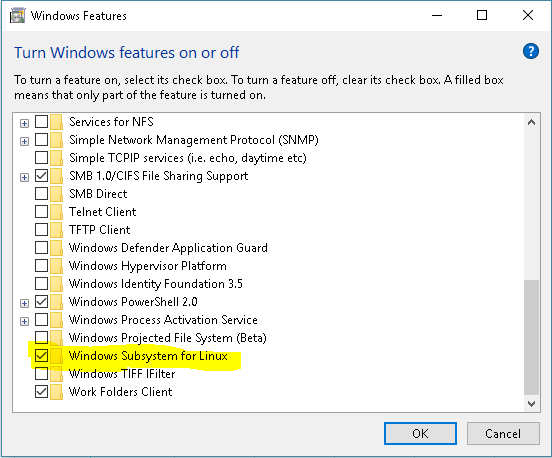The width and height of the screenshot is (552, 458).
Task: Click the scrollbar down arrow
Action: click(532, 403)
